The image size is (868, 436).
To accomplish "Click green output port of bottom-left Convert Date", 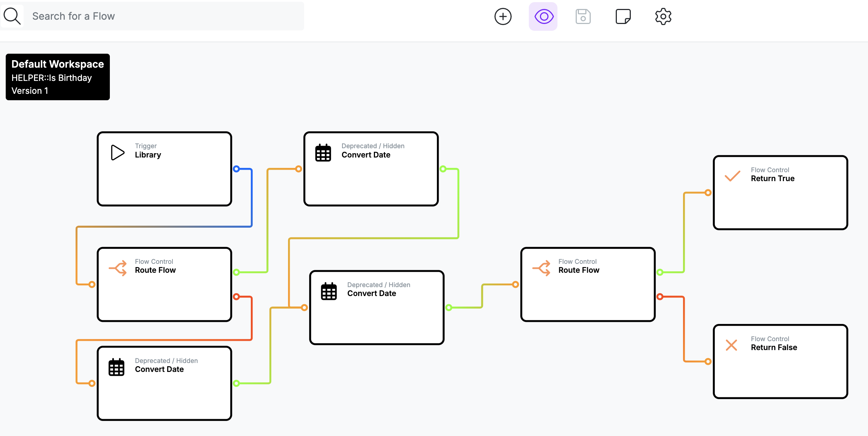I will [x=236, y=383].
